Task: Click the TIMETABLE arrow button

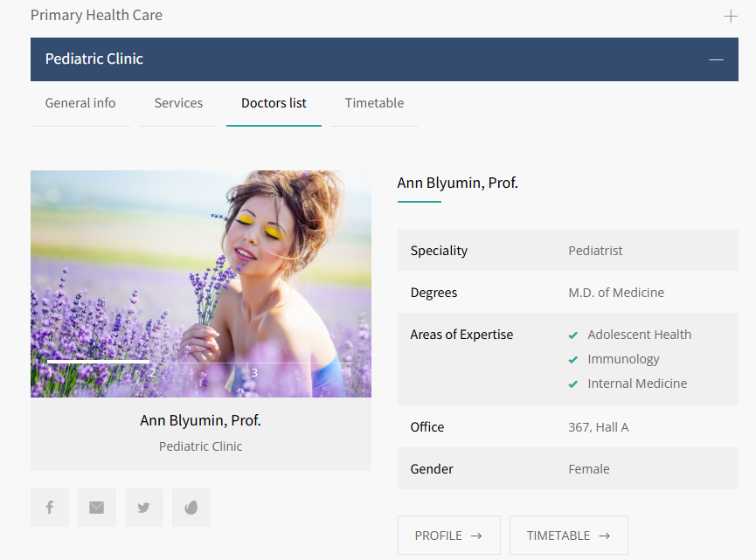Action: click(x=568, y=536)
